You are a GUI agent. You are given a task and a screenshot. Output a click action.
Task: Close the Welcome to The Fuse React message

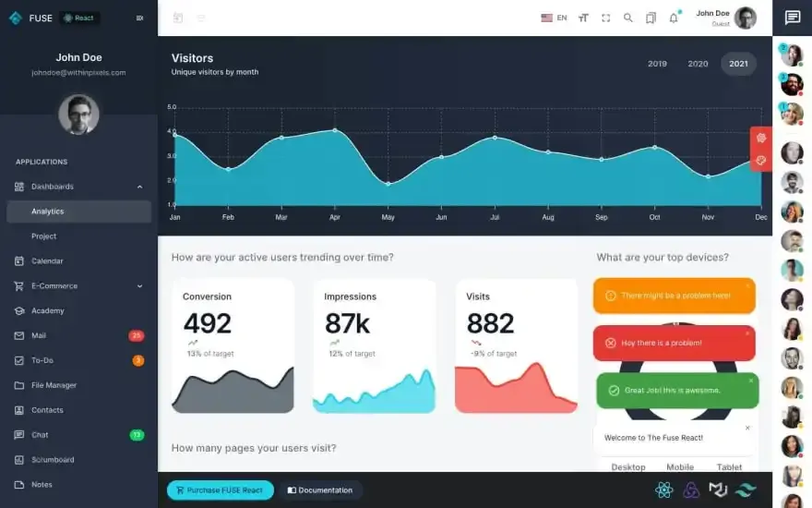(x=747, y=428)
